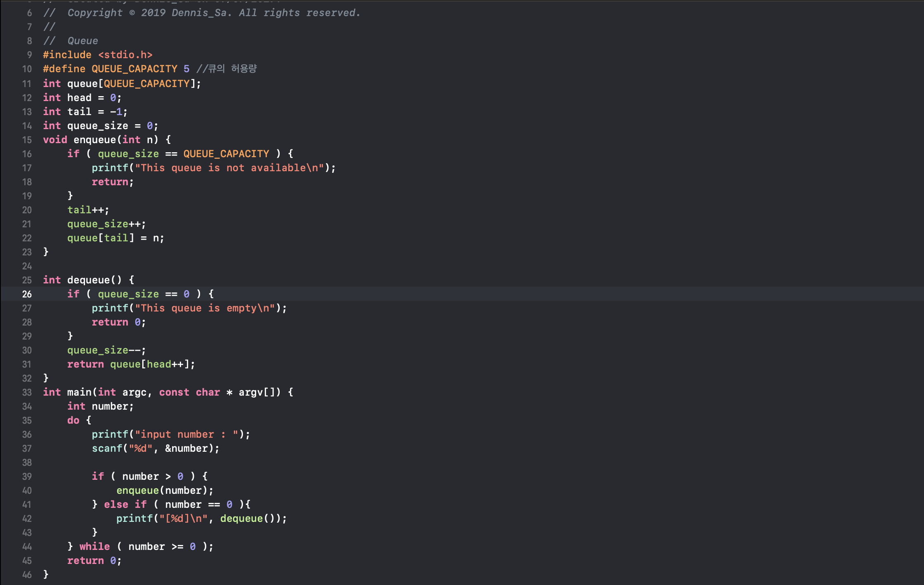The height and width of the screenshot is (585, 924).
Task: Click the scanf call
Action: click(x=107, y=448)
